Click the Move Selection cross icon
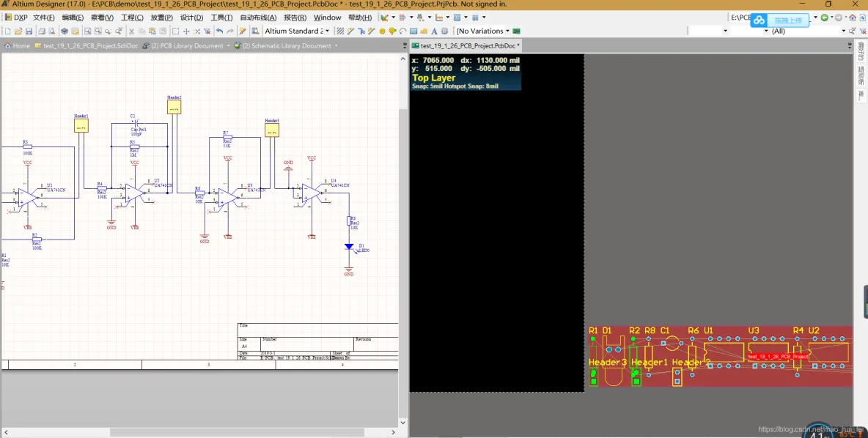 [x=186, y=31]
